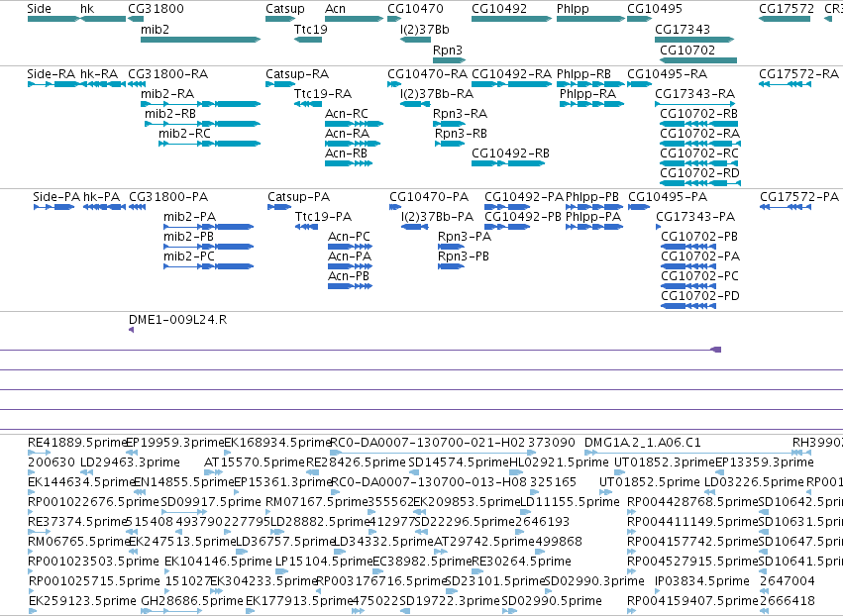The image size is (843, 616).
Task: Click the DME1-009L24.R feature label
Action: [x=178, y=320]
